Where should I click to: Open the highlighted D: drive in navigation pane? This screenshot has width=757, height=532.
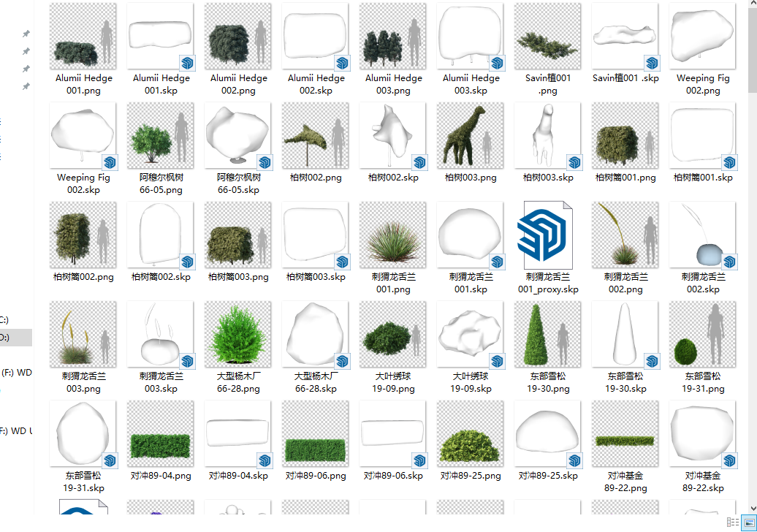(x=16, y=338)
